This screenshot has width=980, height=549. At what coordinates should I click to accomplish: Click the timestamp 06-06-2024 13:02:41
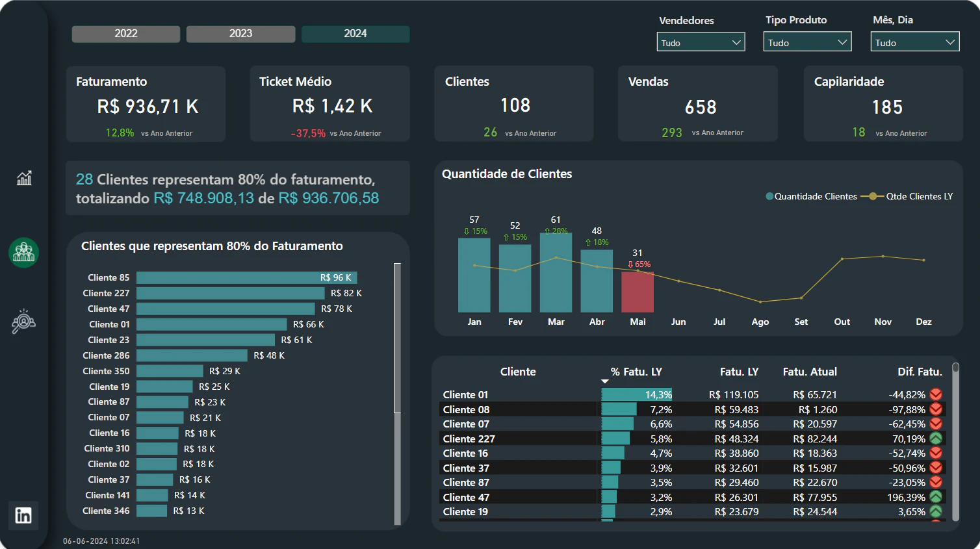(x=101, y=541)
